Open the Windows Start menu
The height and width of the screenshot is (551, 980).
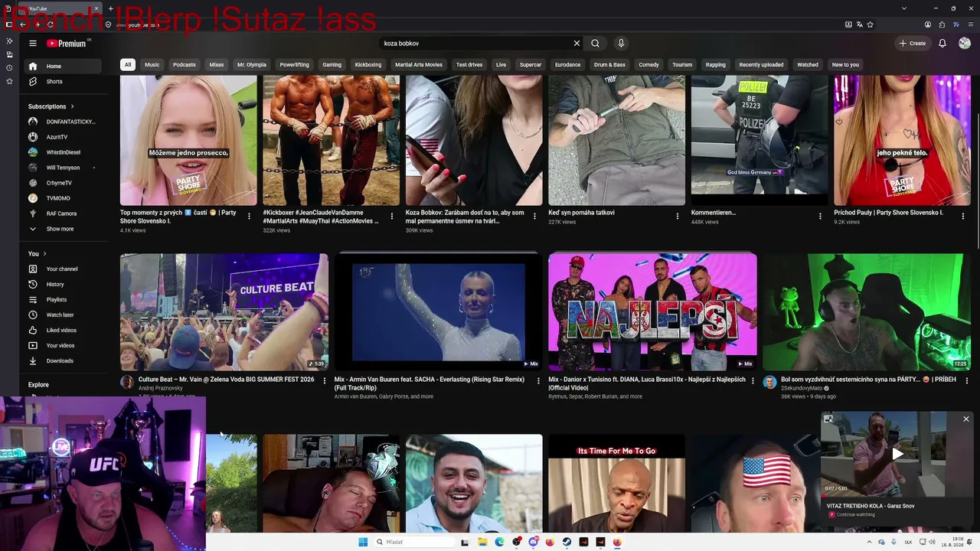tap(363, 542)
